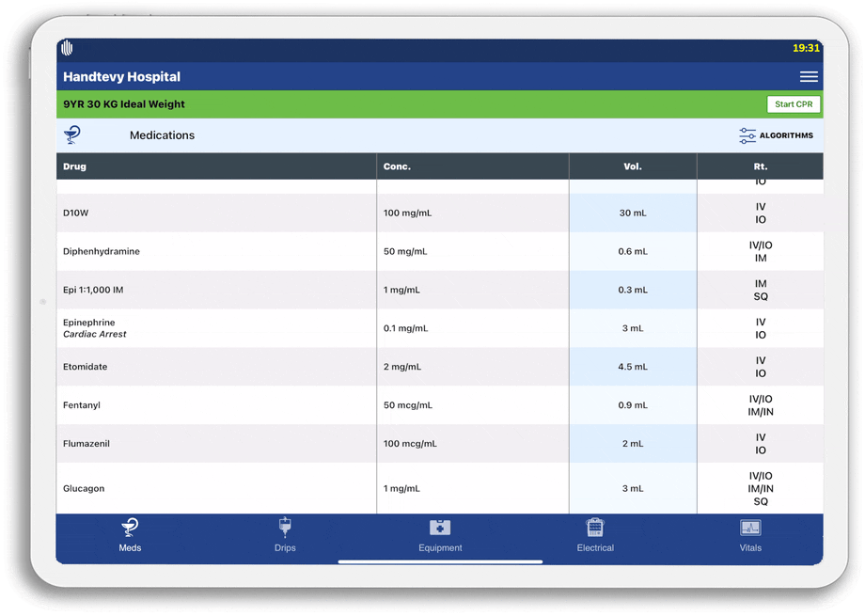Viewport: 865px width, 616px height.
Task: Tap the Handtevy Hospital title
Action: point(121,77)
